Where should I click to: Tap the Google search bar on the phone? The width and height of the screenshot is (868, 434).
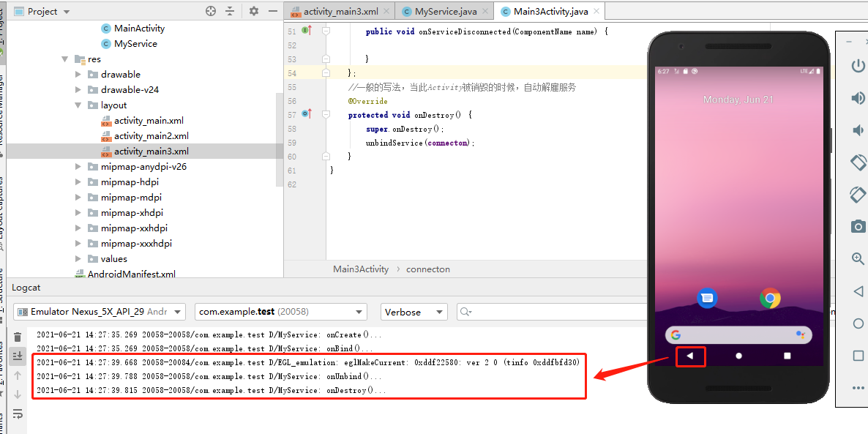(738, 335)
